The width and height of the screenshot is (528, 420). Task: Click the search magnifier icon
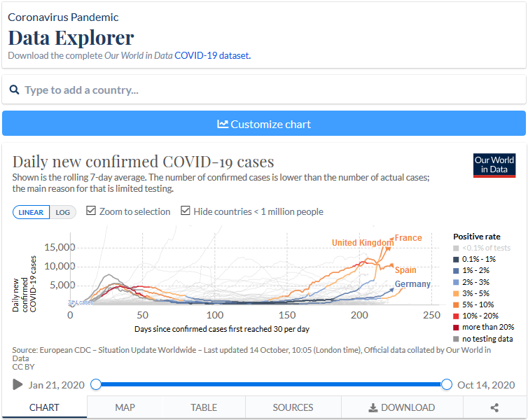[x=15, y=90]
